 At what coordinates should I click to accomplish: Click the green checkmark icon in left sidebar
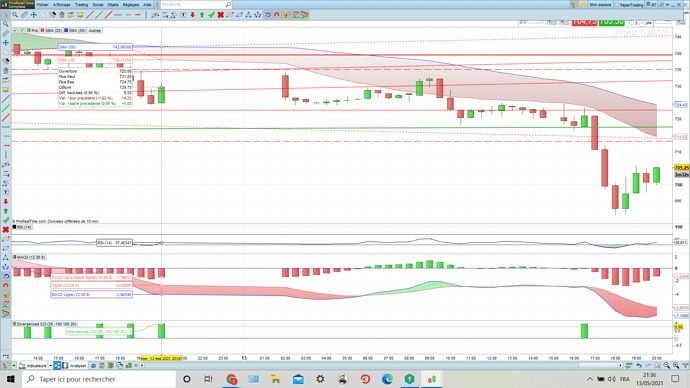[6, 220]
